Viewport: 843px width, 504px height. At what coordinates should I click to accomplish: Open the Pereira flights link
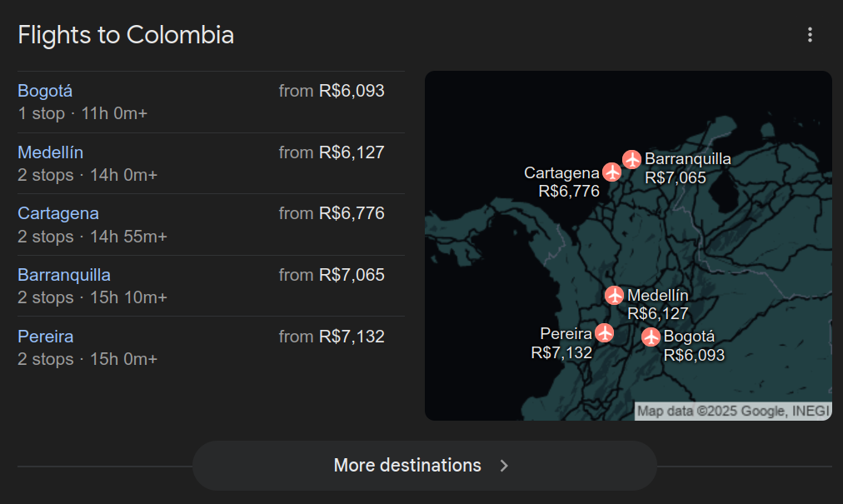[46, 337]
